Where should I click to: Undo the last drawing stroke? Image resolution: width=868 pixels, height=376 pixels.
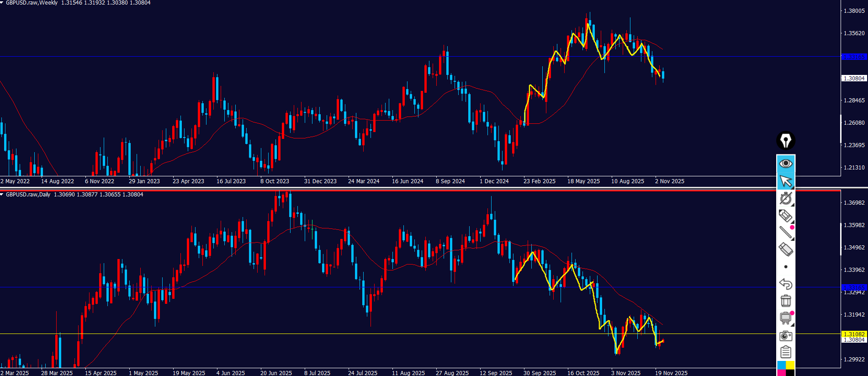[785, 284]
